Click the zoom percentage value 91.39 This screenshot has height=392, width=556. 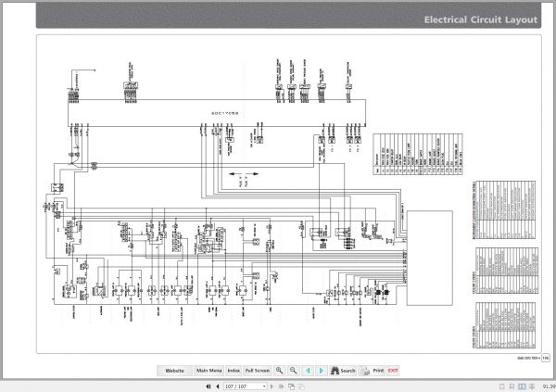(549, 386)
